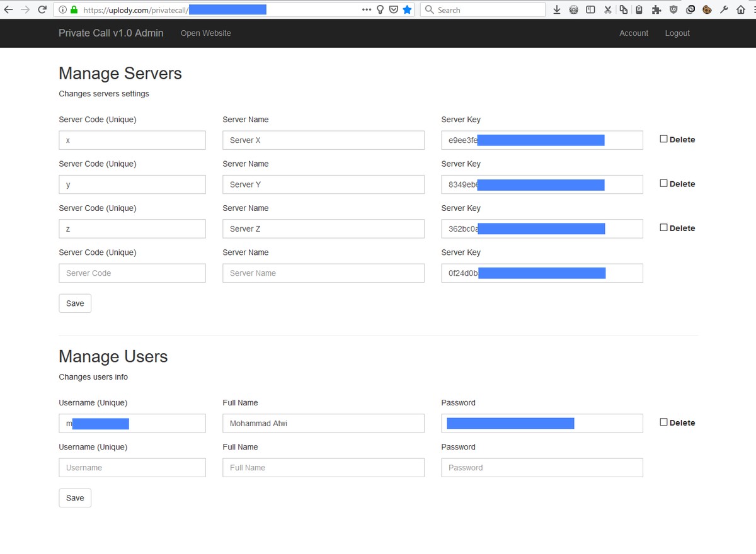Click the empty Server Code field
The image size is (756, 554).
coord(132,273)
